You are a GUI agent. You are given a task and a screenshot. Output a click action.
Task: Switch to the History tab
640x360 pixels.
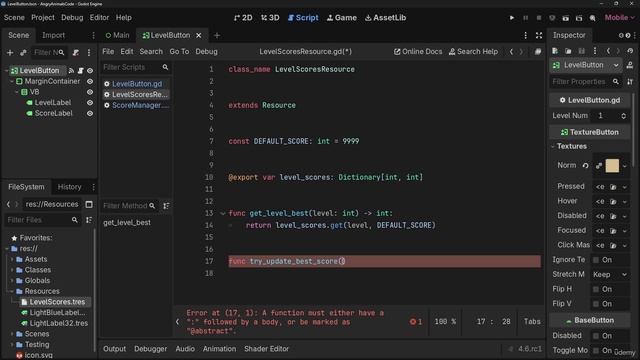click(69, 187)
